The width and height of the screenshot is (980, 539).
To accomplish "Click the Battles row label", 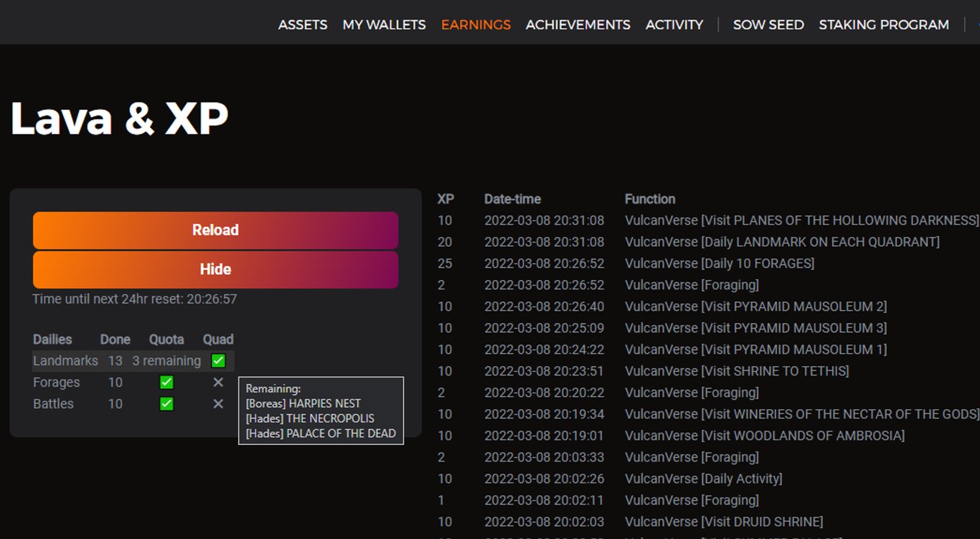I will (53, 404).
